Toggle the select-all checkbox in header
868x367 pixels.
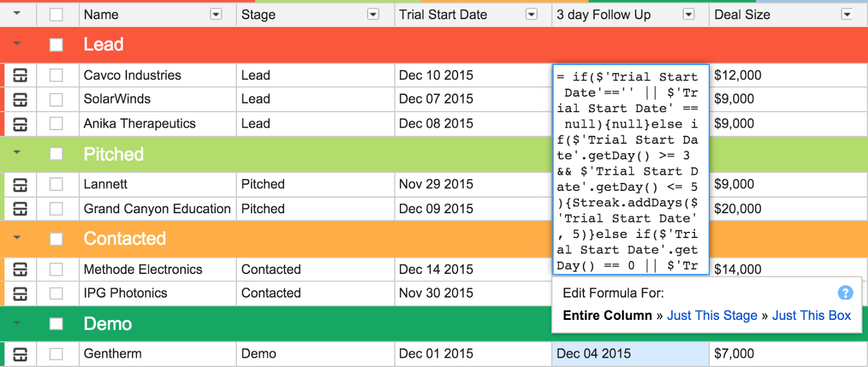(56, 15)
